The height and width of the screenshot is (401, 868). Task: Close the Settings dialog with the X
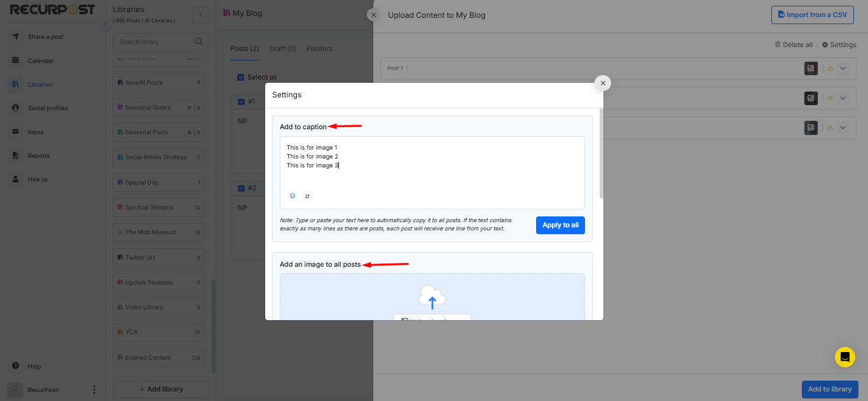click(602, 83)
